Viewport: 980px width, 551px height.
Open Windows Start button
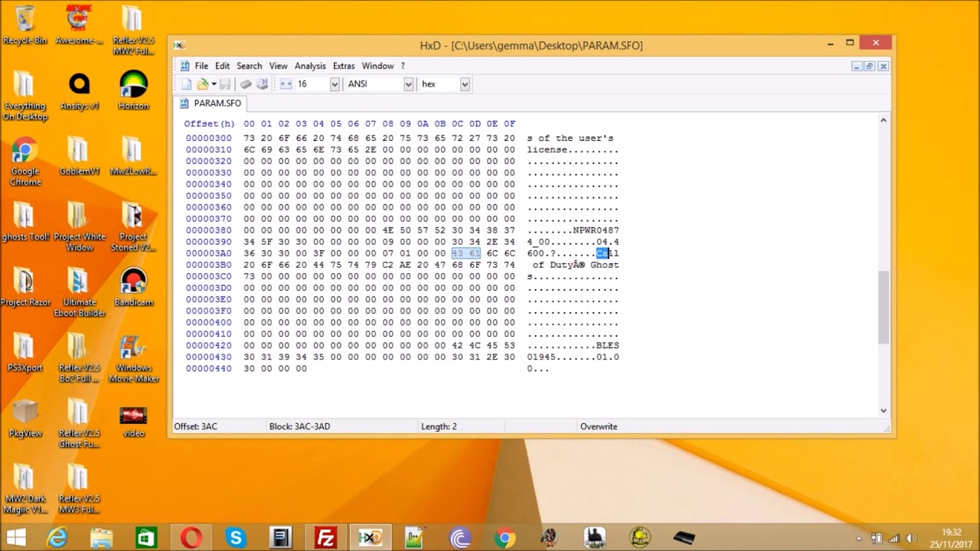pos(16,538)
